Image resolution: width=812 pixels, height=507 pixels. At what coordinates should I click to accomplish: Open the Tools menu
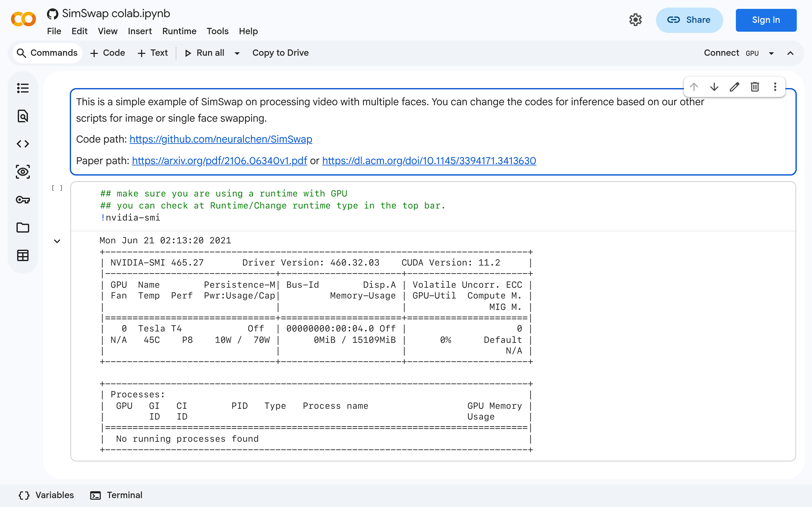[217, 31]
